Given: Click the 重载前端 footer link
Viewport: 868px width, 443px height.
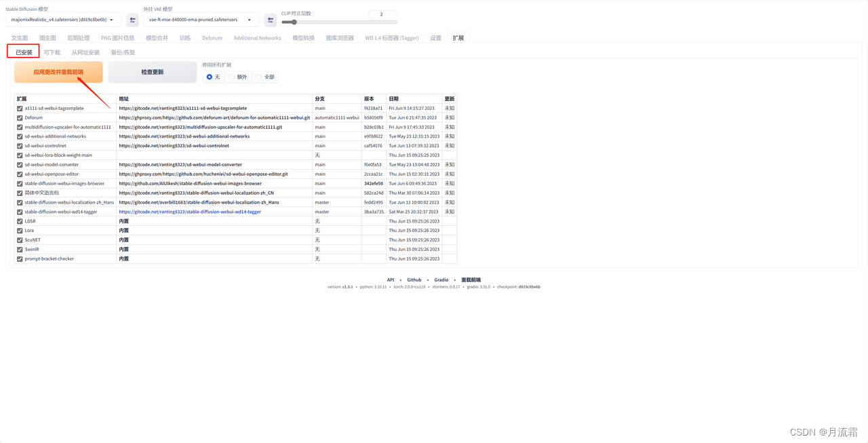Looking at the screenshot, I should click(x=471, y=280).
